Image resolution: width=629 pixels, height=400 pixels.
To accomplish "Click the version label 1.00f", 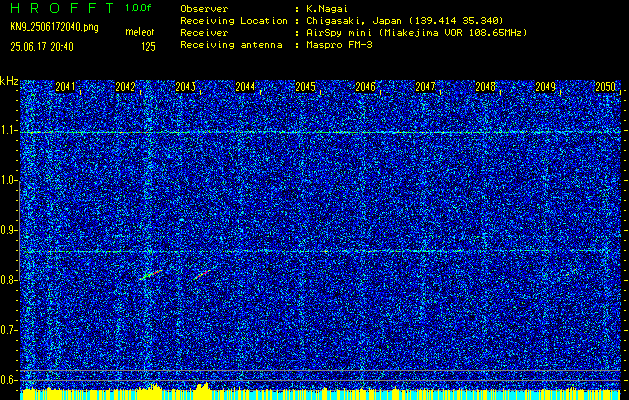I will point(138,8).
